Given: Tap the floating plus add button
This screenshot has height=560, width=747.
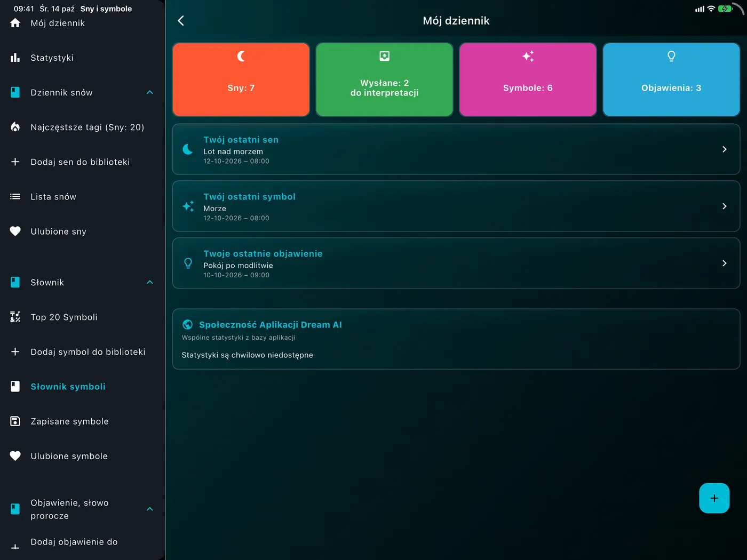Looking at the screenshot, I should tap(714, 498).
